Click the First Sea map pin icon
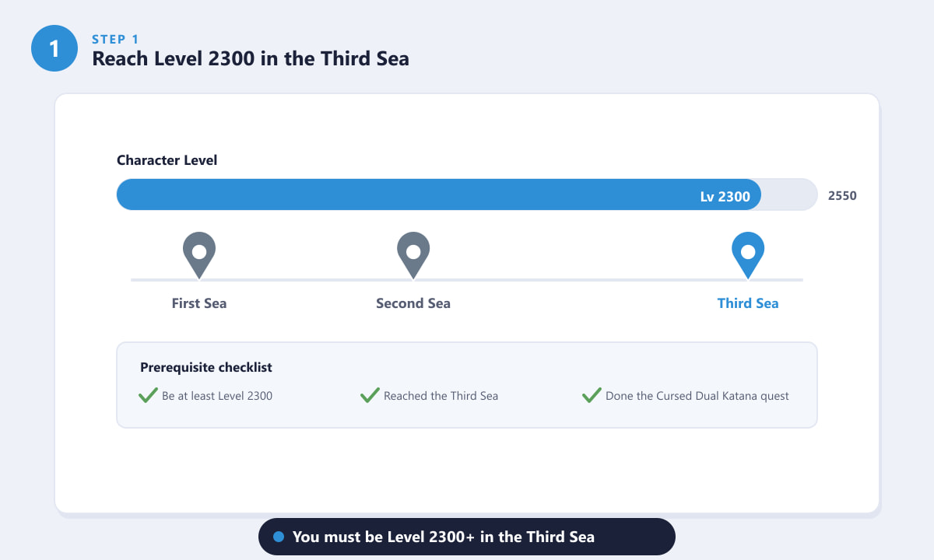The height and width of the screenshot is (560, 934). (199, 255)
